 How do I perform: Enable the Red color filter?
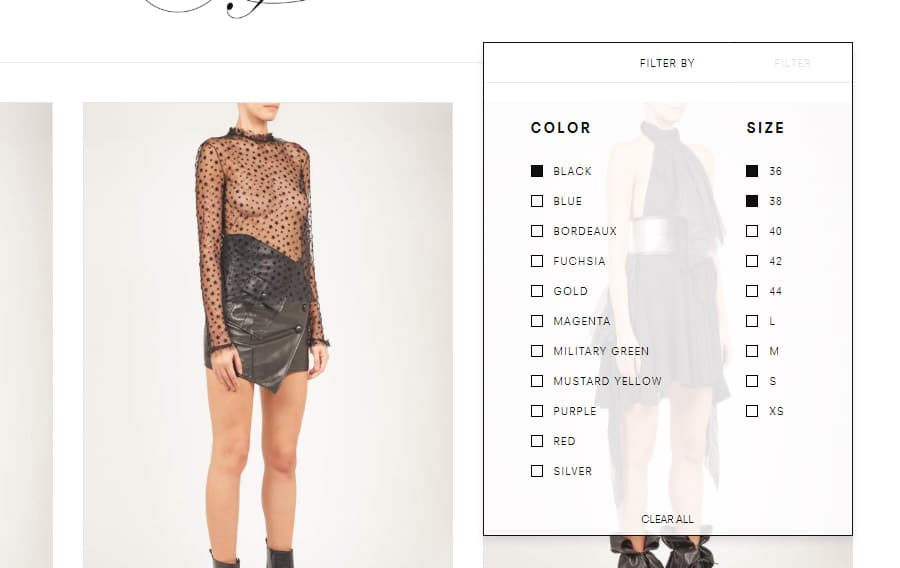tap(537, 441)
